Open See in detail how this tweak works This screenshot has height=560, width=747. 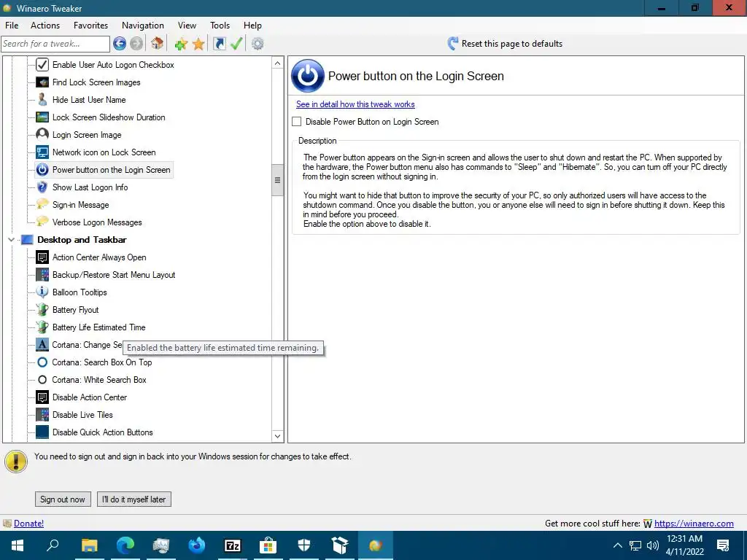(x=355, y=104)
